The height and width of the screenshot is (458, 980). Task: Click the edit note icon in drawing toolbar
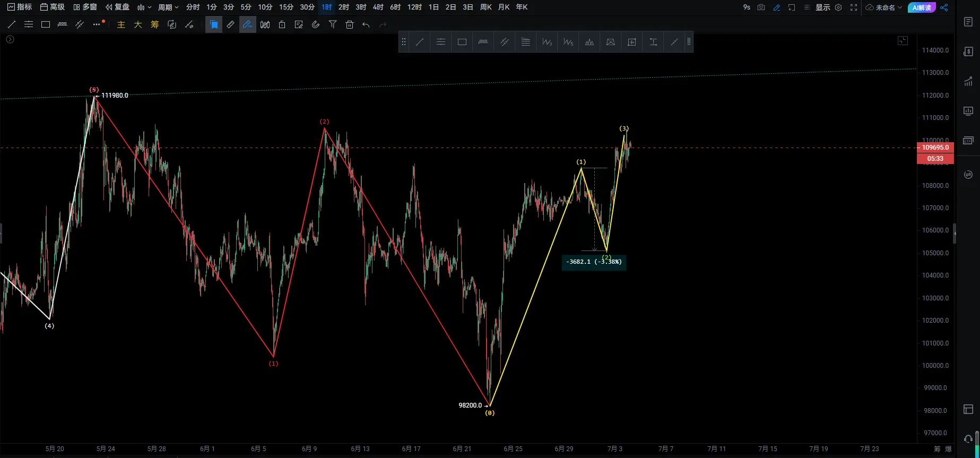tap(299, 24)
